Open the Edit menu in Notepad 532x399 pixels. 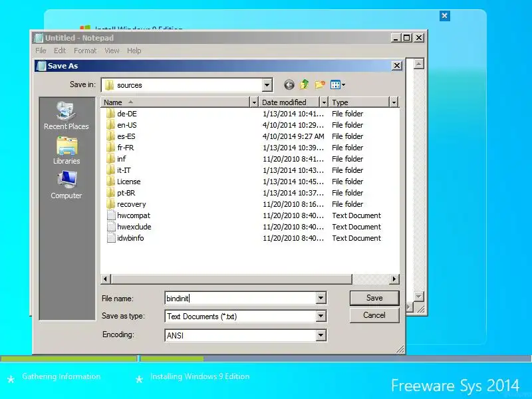tap(60, 51)
